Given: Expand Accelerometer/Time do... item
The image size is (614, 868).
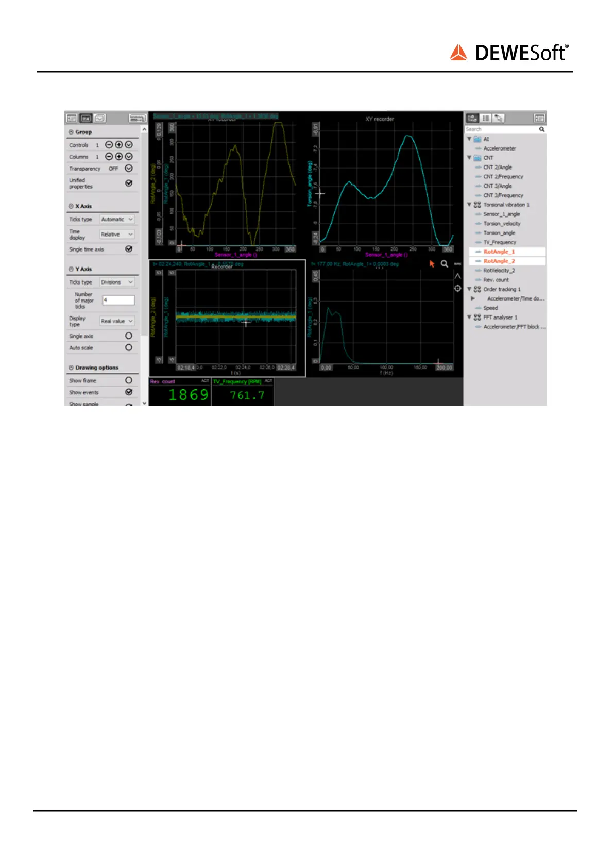Looking at the screenshot, I should tap(473, 298).
